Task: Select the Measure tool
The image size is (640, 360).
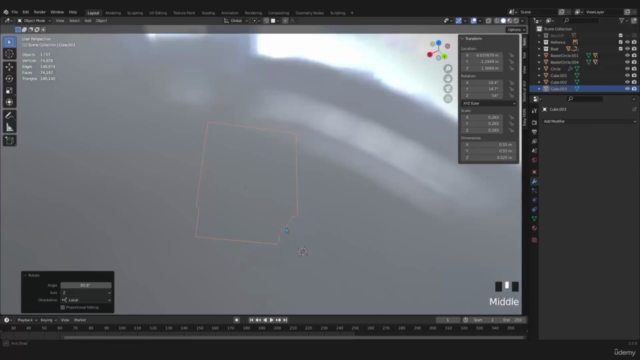Action: click(x=9, y=128)
